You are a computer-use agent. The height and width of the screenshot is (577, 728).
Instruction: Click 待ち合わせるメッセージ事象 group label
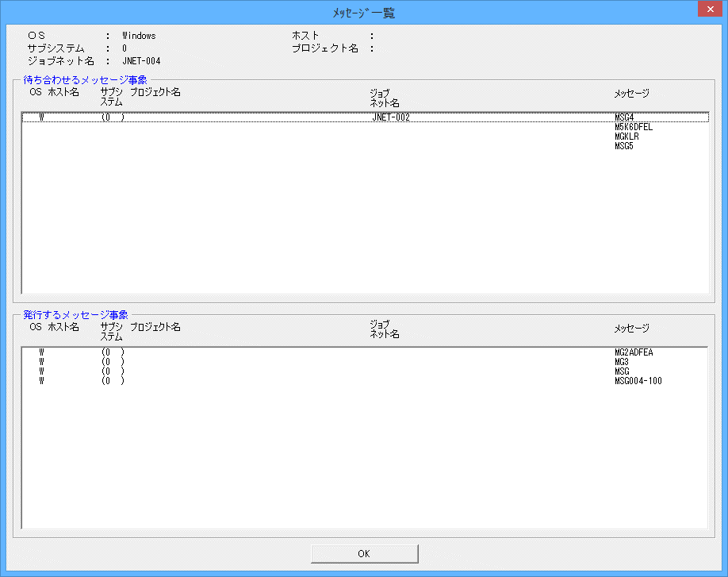86,80
